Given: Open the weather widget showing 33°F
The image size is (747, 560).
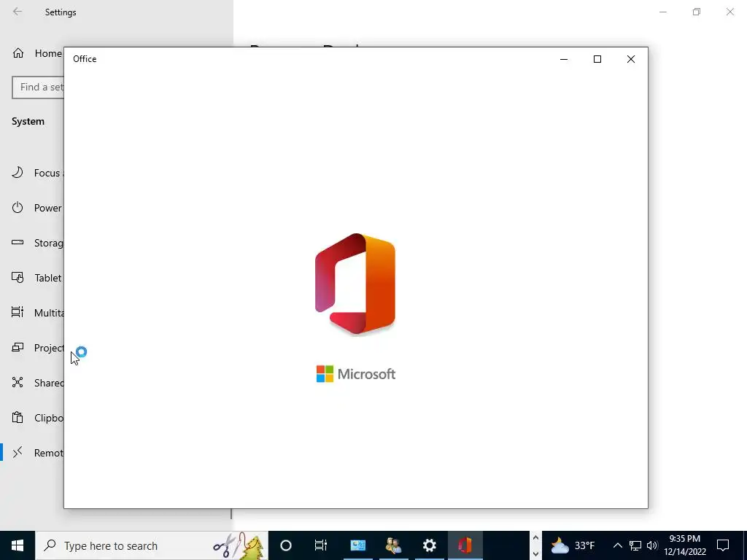Looking at the screenshot, I should pyautogui.click(x=573, y=545).
